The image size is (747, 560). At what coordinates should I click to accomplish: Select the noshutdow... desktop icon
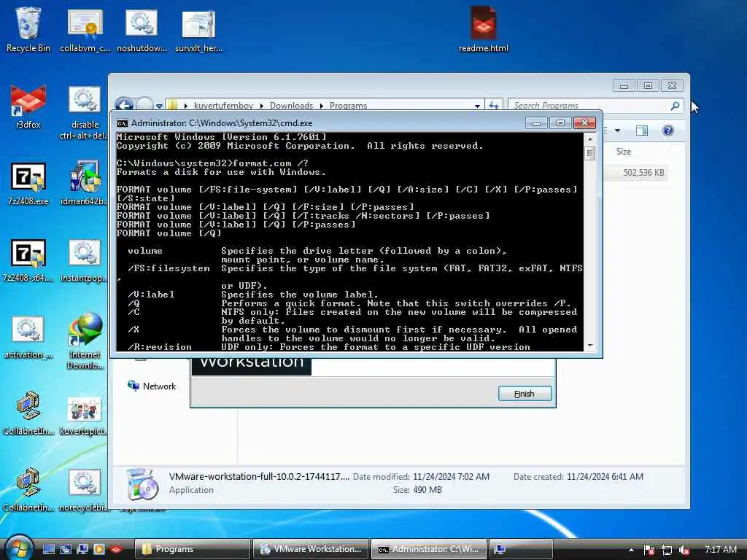pyautogui.click(x=142, y=29)
